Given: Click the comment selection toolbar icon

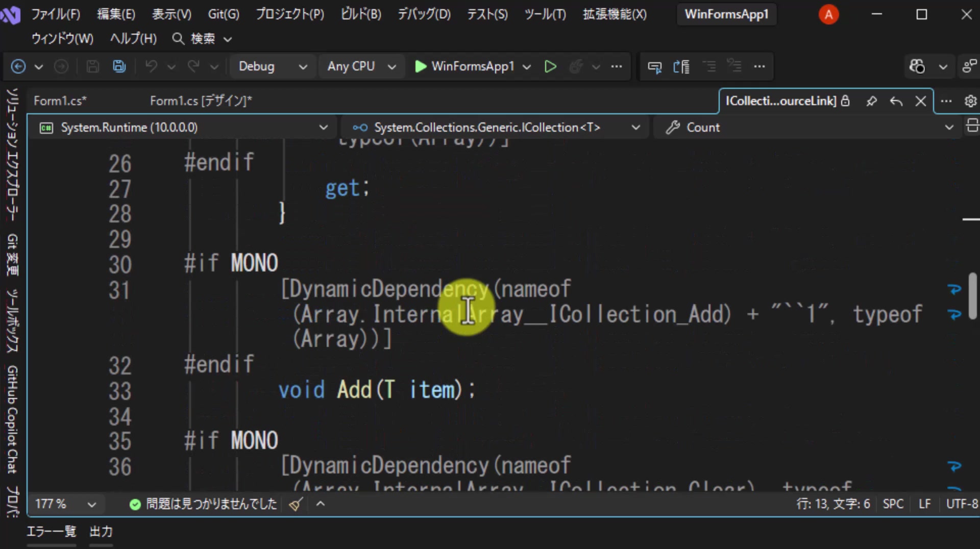Looking at the screenshot, I should coord(655,66).
